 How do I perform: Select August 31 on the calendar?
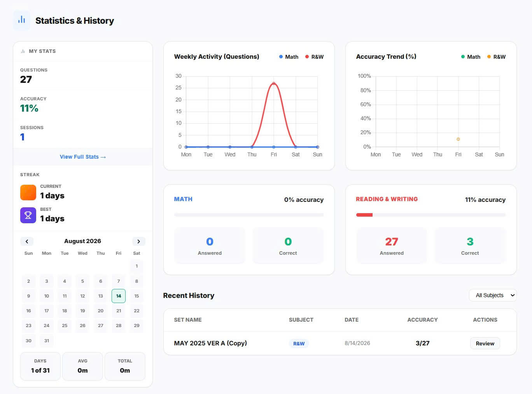47,341
